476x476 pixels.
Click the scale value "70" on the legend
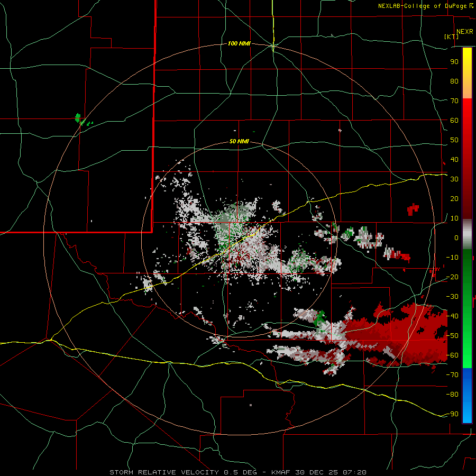(x=454, y=101)
